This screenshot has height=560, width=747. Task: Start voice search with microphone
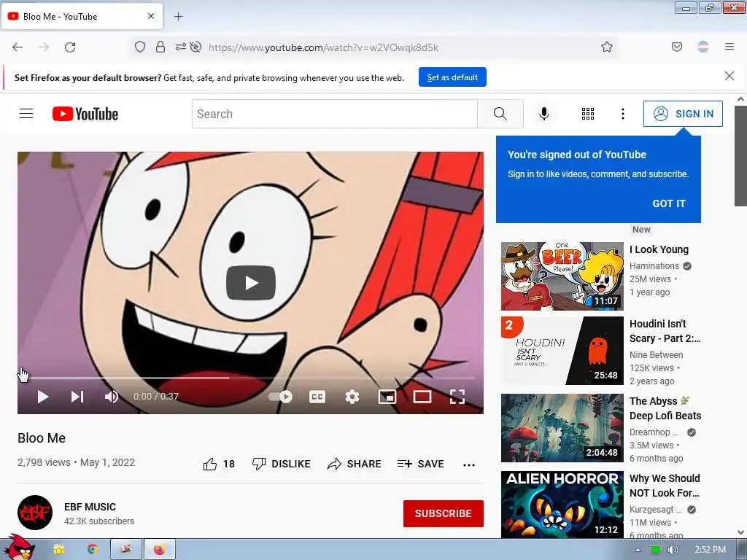(543, 114)
